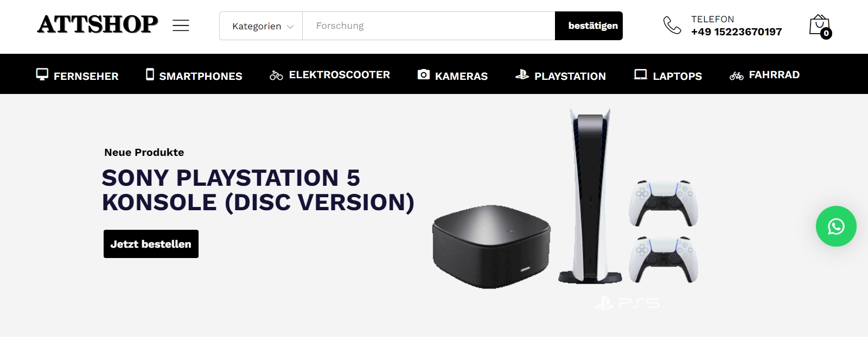The image size is (868, 352).
Task: Click the Jetzt bestellen button
Action: click(x=151, y=244)
